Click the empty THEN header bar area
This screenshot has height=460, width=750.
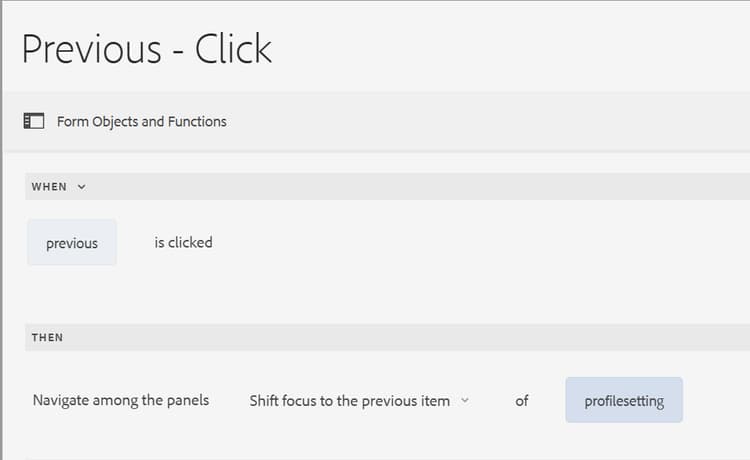point(400,337)
